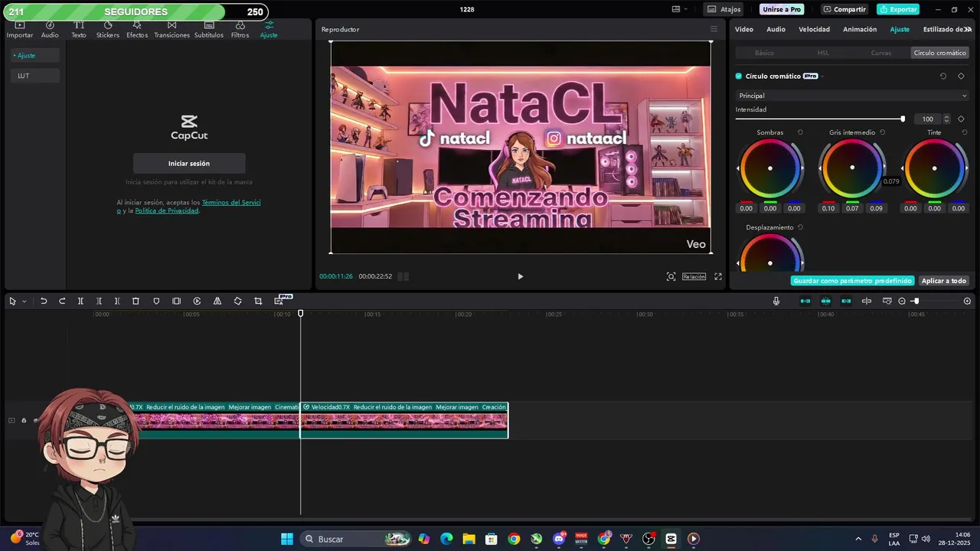Click Guardar como parámetro predefinido
This screenshot has height=551, width=980.
(853, 281)
